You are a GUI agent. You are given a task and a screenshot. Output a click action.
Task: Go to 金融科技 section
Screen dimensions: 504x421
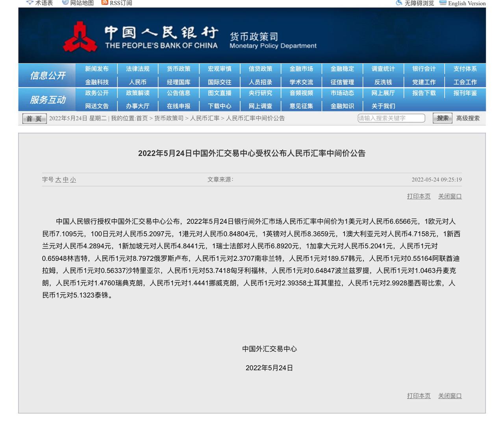click(x=96, y=82)
